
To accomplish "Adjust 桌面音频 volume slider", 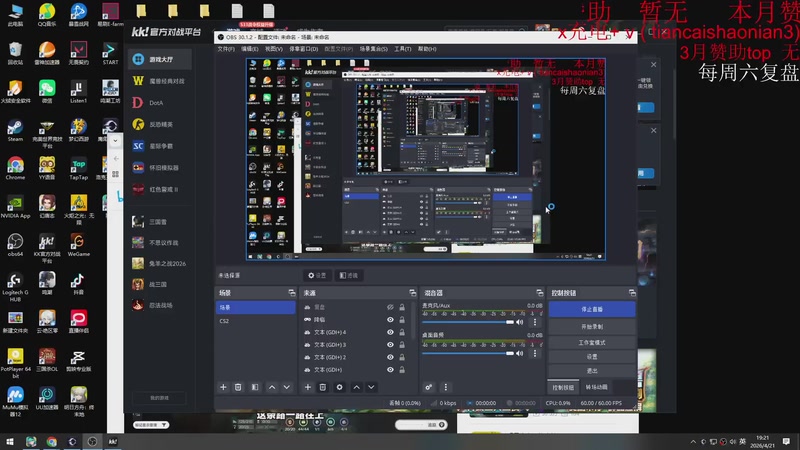I will coord(468,353).
